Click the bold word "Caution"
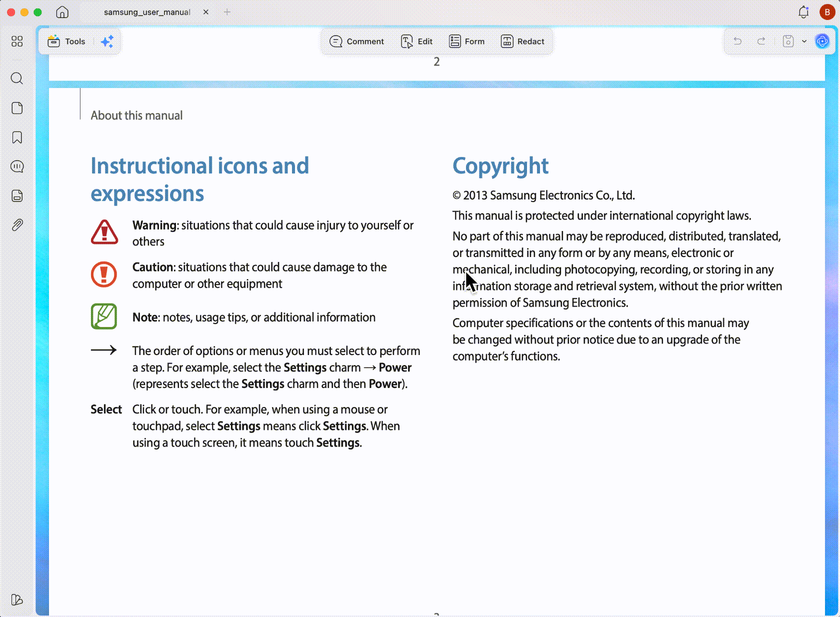The width and height of the screenshot is (840, 617). [153, 267]
